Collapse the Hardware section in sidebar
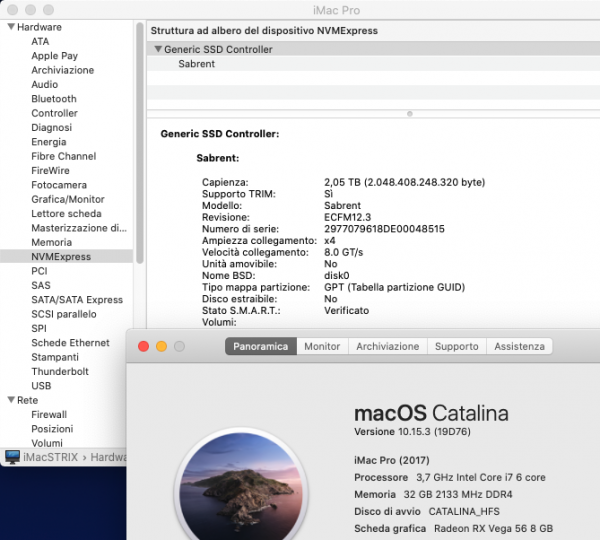The image size is (600, 540). 11,27
